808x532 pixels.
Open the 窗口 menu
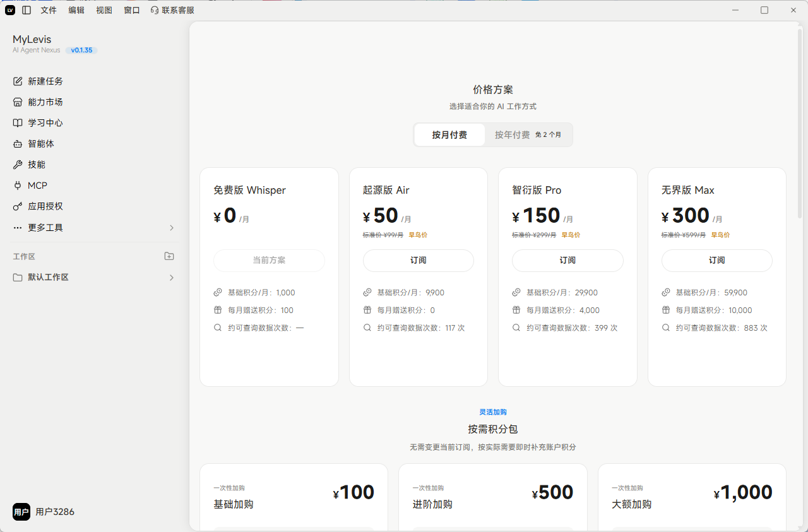pos(132,10)
